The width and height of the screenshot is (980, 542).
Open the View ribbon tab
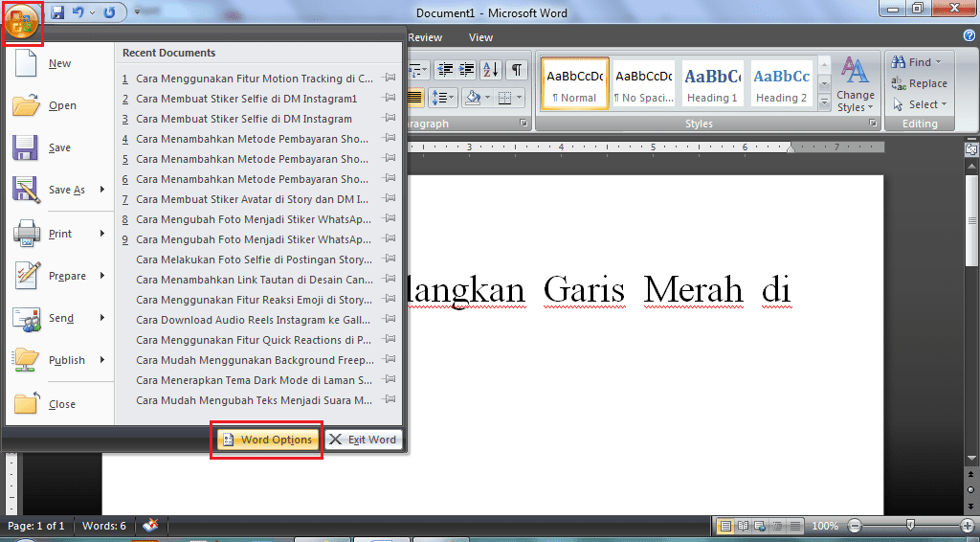pos(480,37)
